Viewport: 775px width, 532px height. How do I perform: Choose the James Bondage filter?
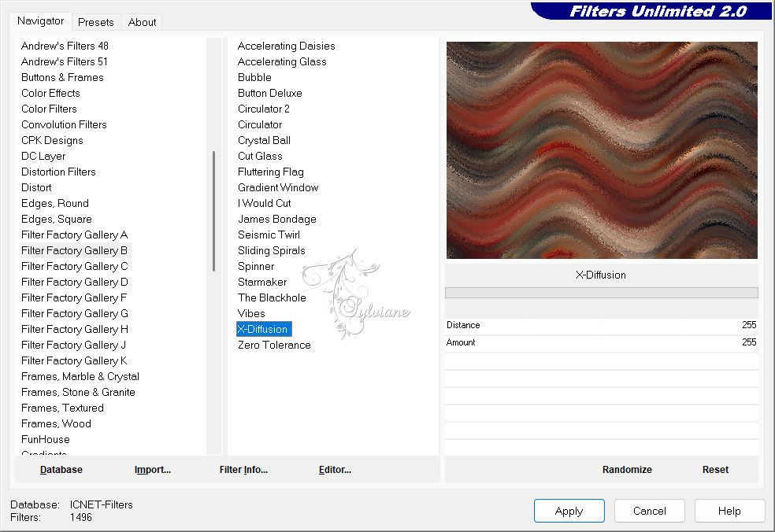pos(276,220)
